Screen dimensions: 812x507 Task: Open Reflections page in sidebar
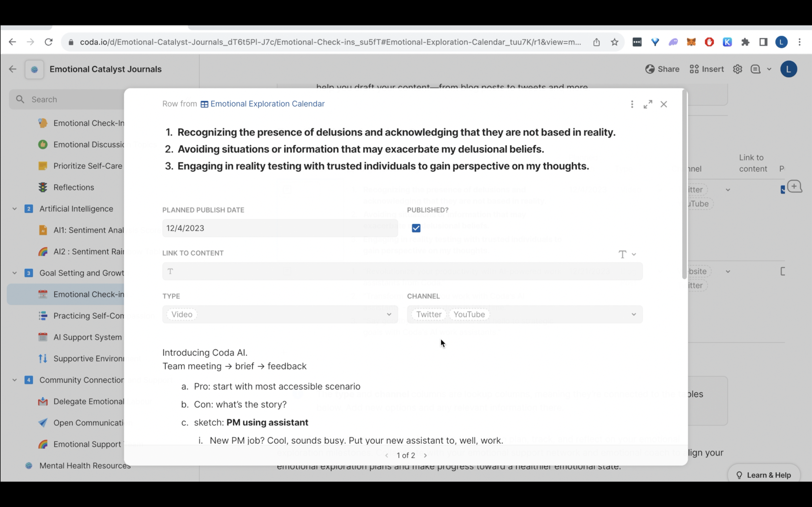tap(74, 187)
